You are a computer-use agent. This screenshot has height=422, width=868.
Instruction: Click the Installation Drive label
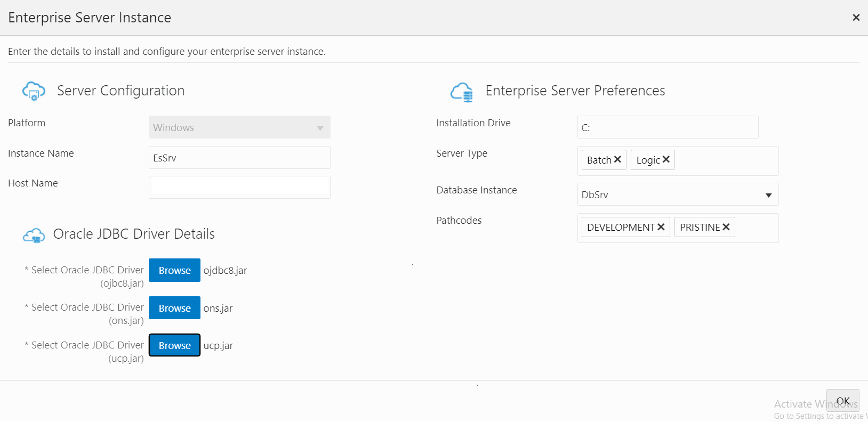pyautogui.click(x=473, y=123)
